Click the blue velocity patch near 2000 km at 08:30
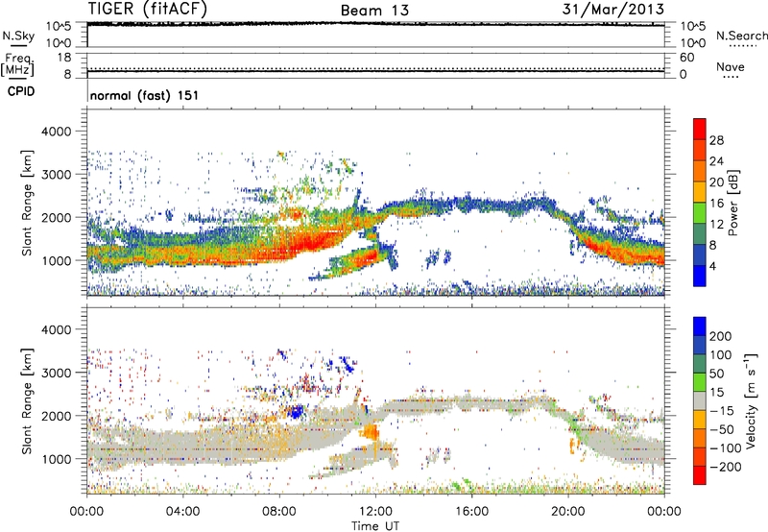 click(x=296, y=412)
